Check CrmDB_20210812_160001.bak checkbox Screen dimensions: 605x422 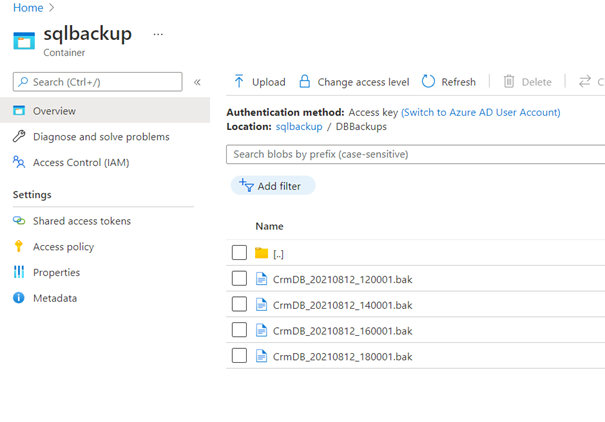[x=239, y=330]
